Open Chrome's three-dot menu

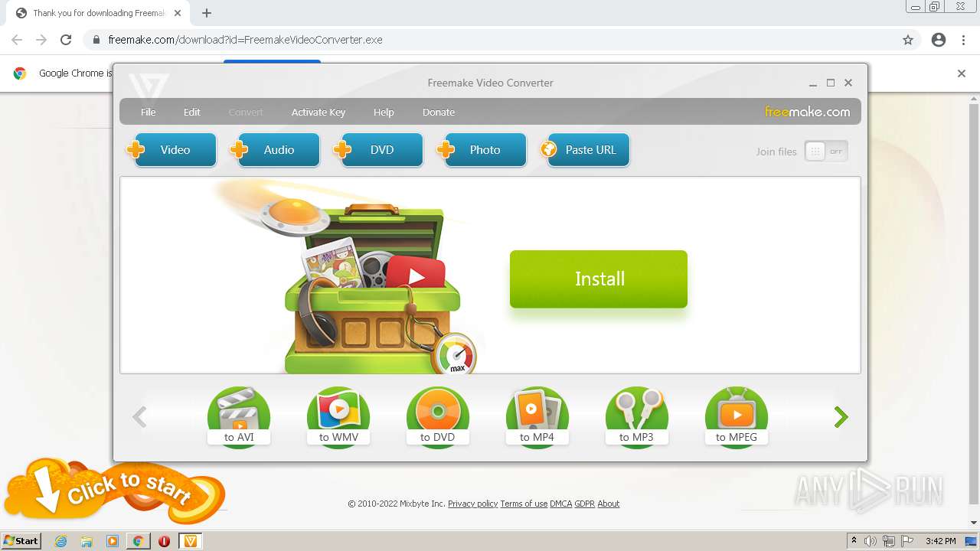(x=963, y=40)
